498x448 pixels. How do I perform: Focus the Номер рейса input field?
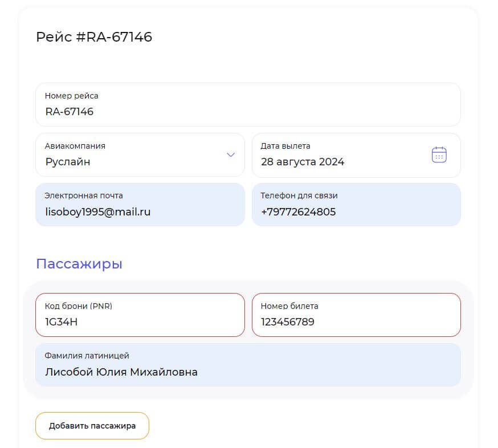pos(248,104)
